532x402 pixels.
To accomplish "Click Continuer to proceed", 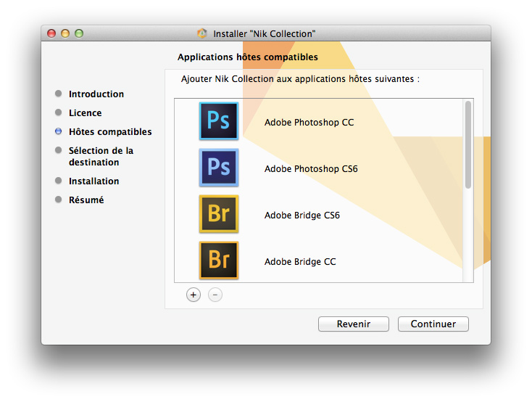I will tap(433, 324).
